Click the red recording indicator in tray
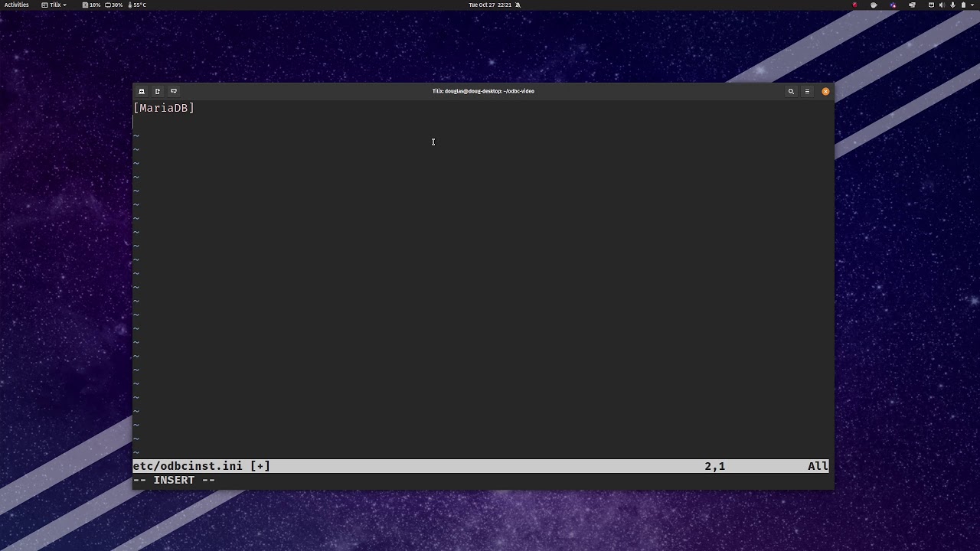980x551 pixels. pos(855,5)
